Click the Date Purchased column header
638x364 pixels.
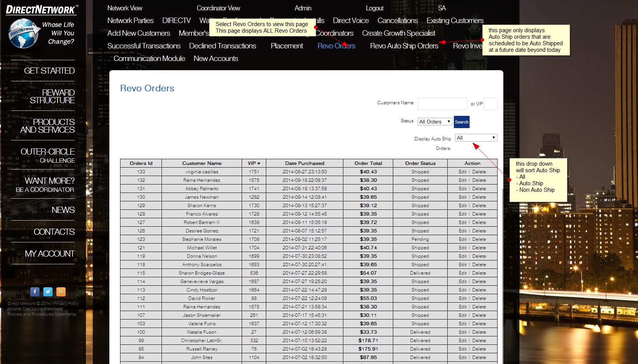(x=305, y=163)
